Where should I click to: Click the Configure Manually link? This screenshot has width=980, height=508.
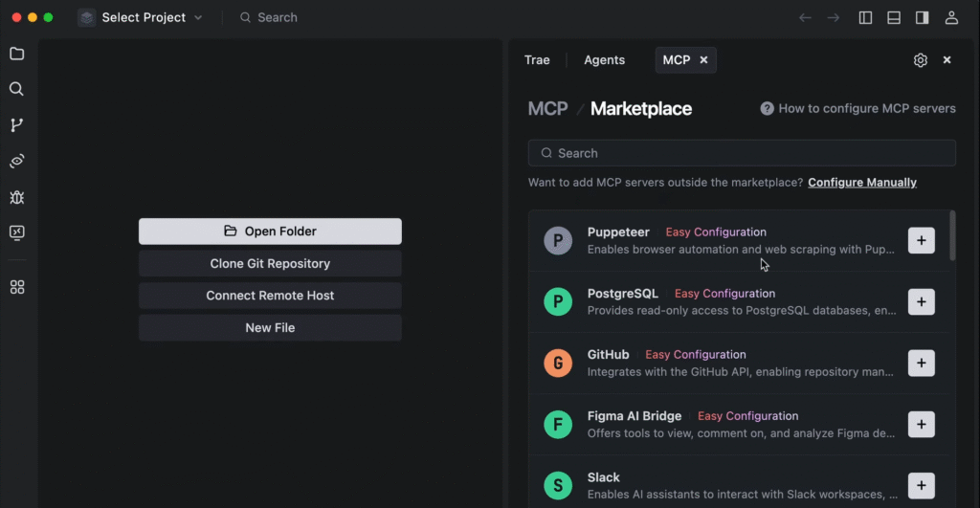[x=862, y=183]
